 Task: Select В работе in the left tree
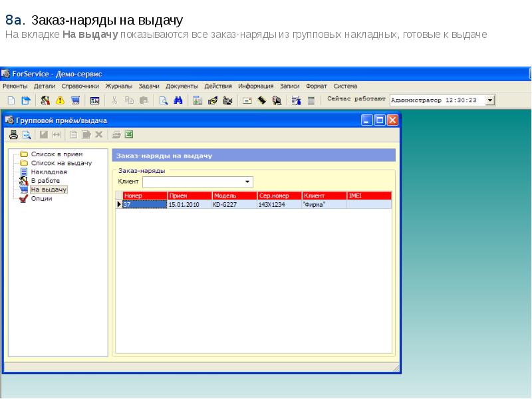point(45,180)
